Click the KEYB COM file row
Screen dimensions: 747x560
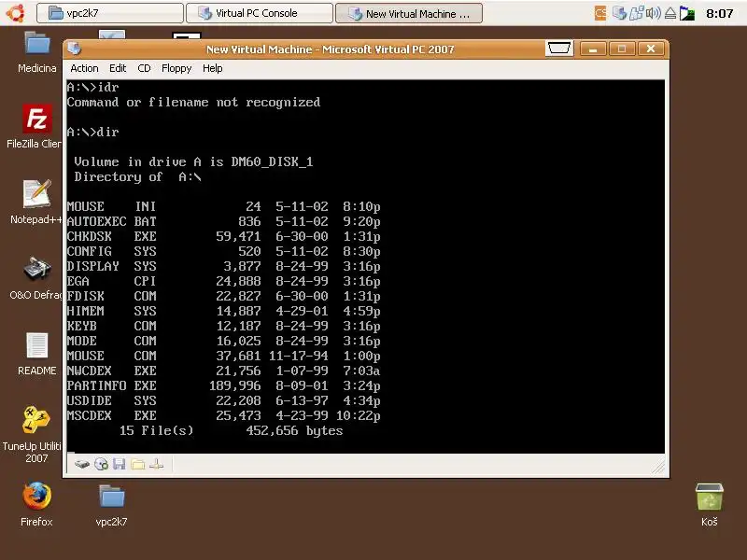(223, 326)
